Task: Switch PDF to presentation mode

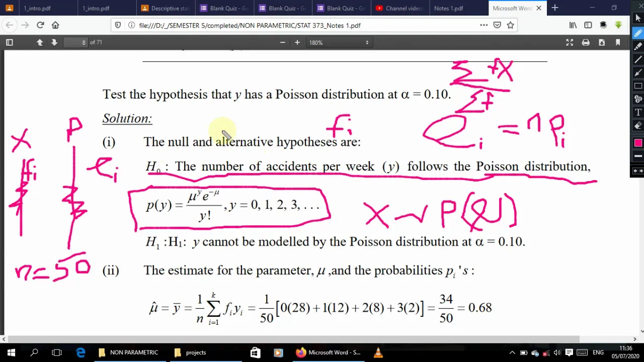Action: point(570,43)
